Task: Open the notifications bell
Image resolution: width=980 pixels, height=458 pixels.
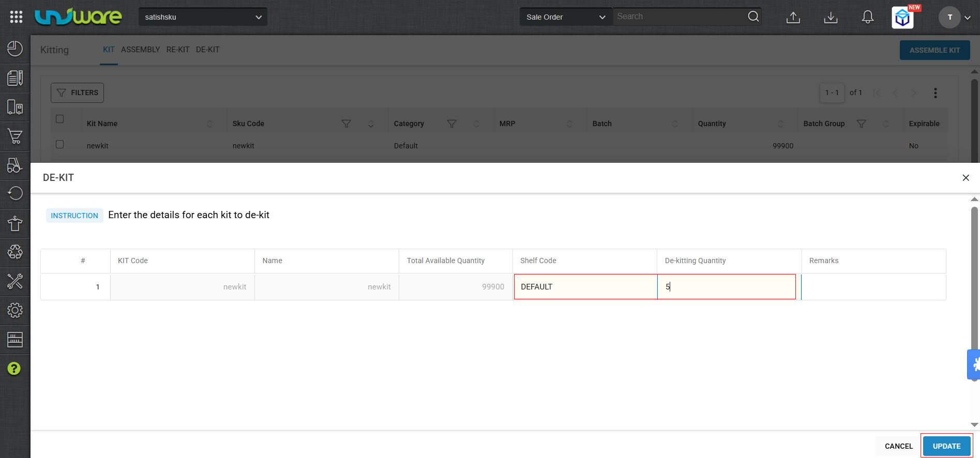Action: click(868, 17)
